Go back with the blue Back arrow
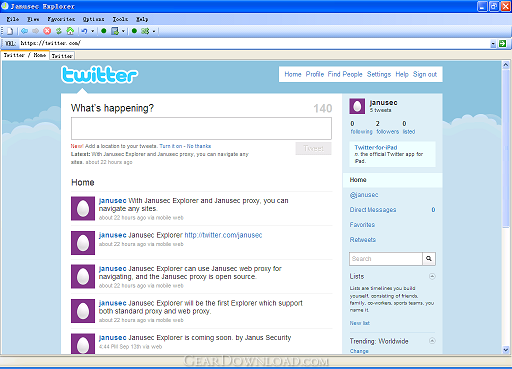The width and height of the screenshot is (512, 369). [x=24, y=31]
